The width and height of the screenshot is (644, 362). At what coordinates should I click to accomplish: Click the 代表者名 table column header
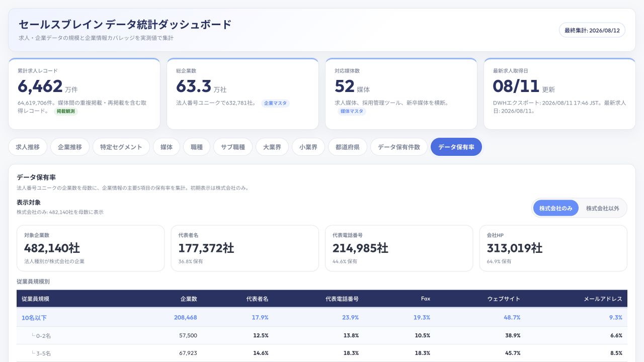pos(257,299)
